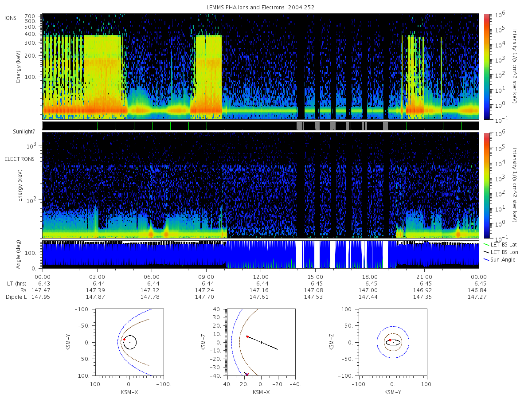Click the red spacecraft marker in KSM-X/KSM-Y plot
Screen dimensions: 532x399
124,339
